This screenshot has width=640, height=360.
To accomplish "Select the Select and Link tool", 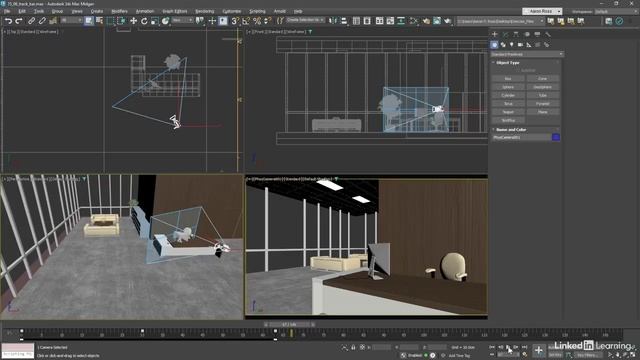I will (31, 21).
